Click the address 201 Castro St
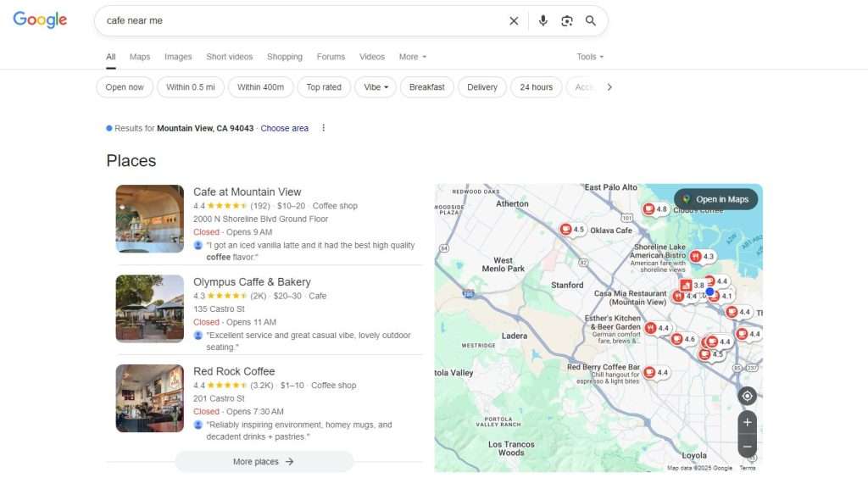Screen dimensions: 868x489 [219, 398]
